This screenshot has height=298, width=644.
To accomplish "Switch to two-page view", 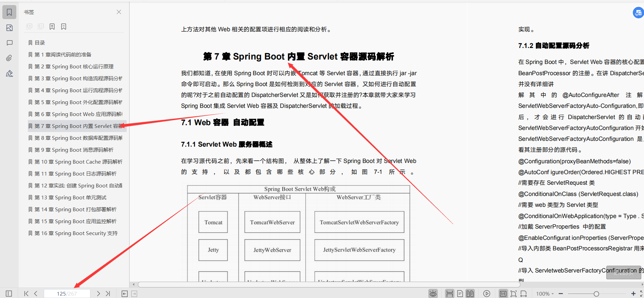I will 470,294.
